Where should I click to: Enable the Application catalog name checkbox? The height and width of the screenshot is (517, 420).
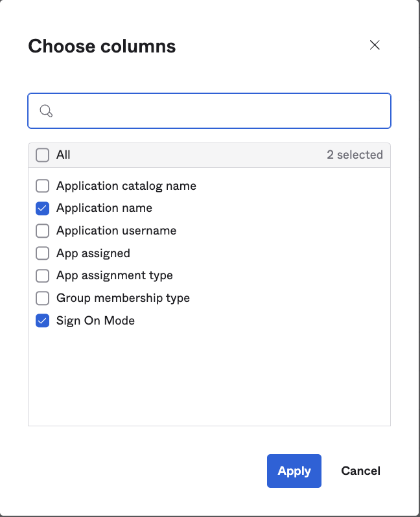click(x=42, y=186)
